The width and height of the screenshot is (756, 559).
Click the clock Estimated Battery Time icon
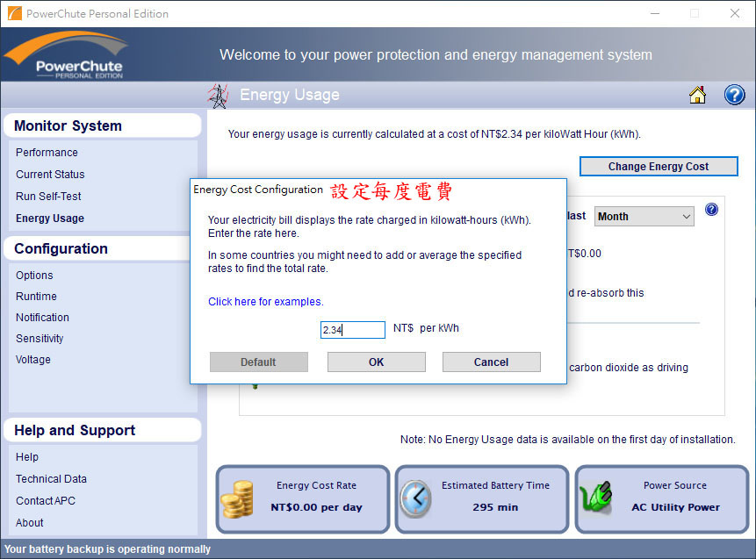(x=416, y=498)
